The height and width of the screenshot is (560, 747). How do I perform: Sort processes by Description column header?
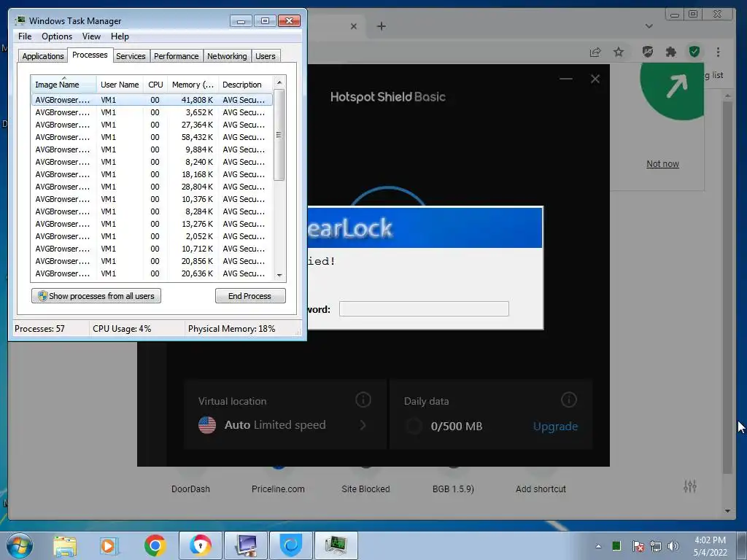tap(245, 85)
